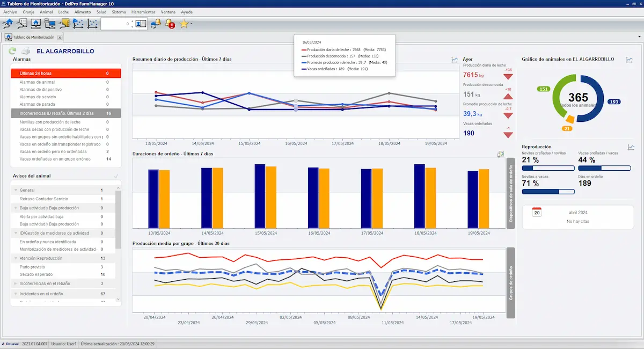Click the chart icon in Reproducción section

pyautogui.click(x=631, y=147)
